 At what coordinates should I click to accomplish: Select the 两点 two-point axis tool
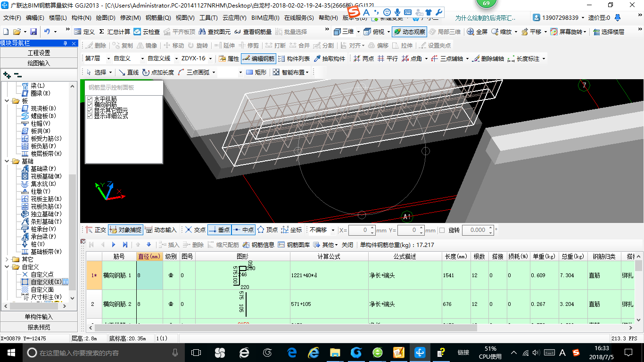(363, 58)
